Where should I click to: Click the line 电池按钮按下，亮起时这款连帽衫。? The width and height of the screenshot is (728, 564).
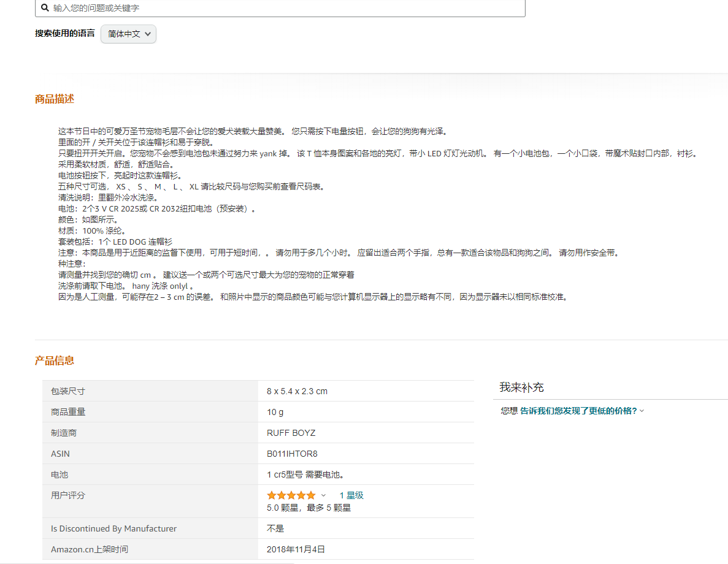(x=120, y=175)
